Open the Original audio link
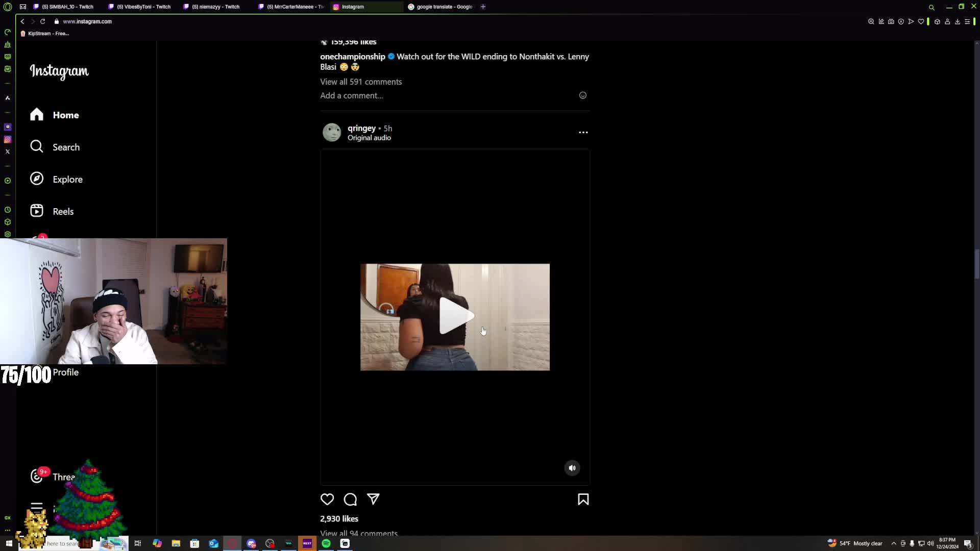Screen dimensions: 980x551 [x=369, y=138]
